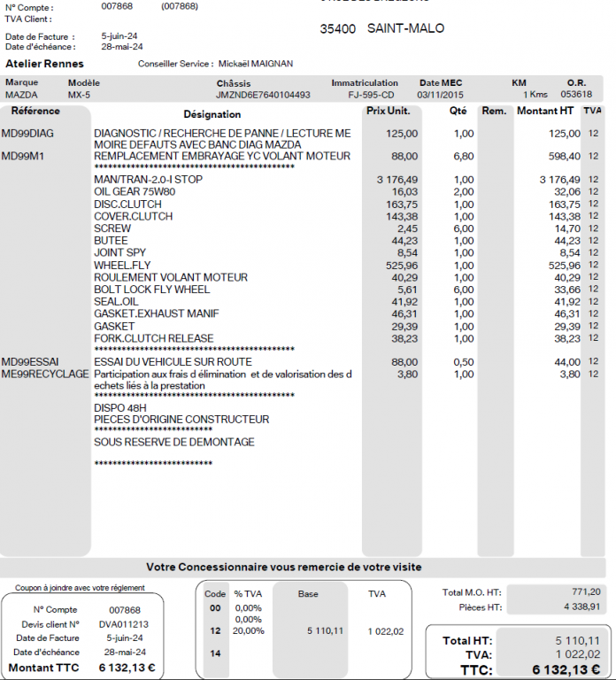Click the advisor name Mickaël MAIGNAN
The image size is (616, 680).
pyautogui.click(x=256, y=64)
